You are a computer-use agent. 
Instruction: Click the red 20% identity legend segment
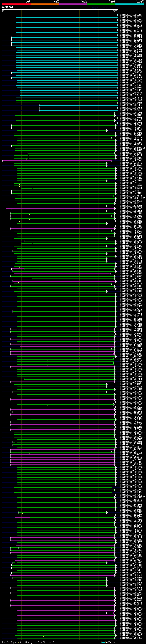[16, 4]
